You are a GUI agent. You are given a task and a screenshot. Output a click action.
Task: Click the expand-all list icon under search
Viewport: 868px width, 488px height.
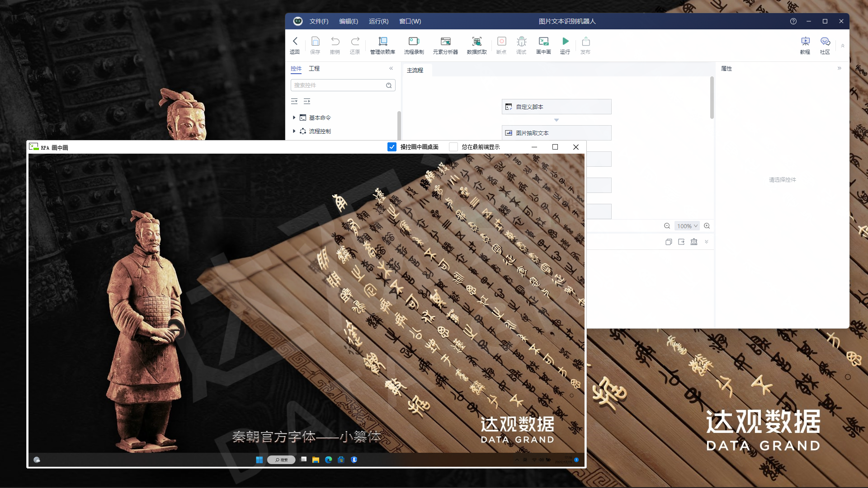307,101
